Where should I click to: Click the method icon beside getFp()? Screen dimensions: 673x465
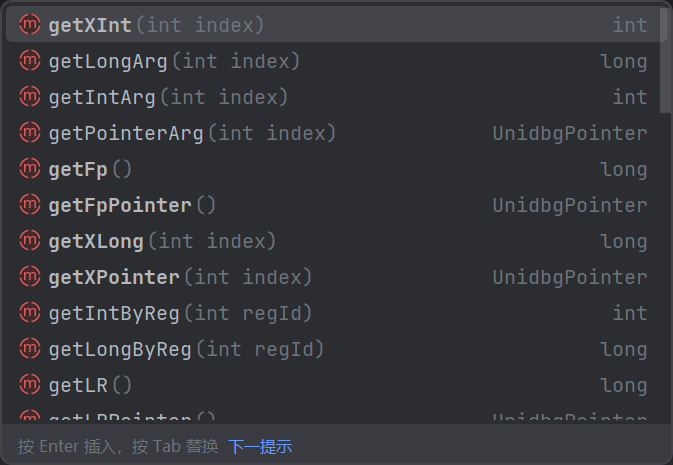[30, 169]
